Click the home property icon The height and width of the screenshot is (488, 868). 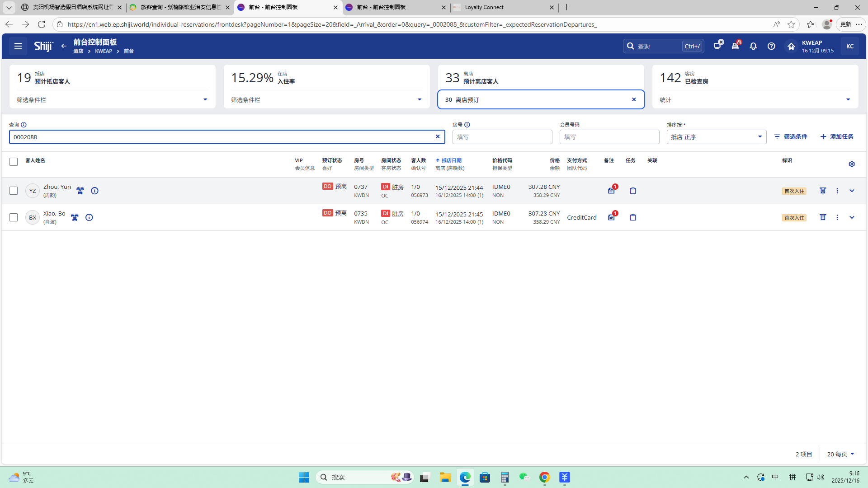coord(791,46)
